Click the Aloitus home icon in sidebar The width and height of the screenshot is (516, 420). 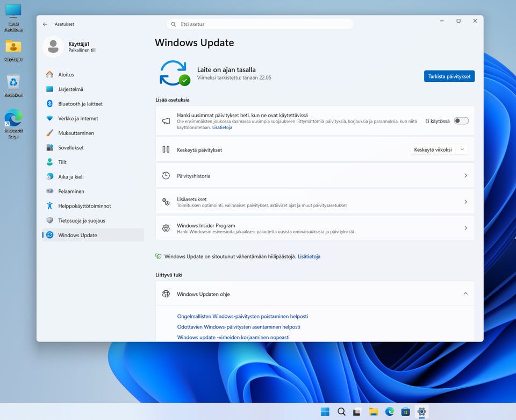click(x=49, y=74)
